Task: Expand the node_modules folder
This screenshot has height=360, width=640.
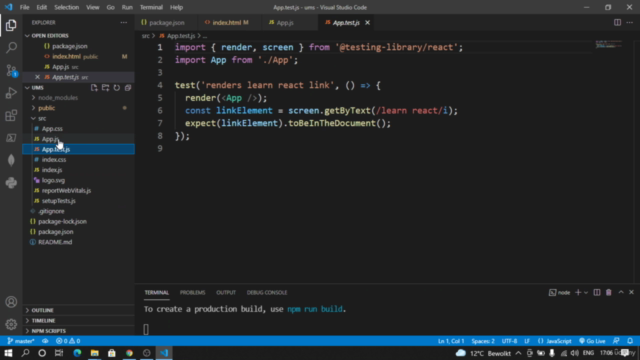Action: tap(57, 98)
